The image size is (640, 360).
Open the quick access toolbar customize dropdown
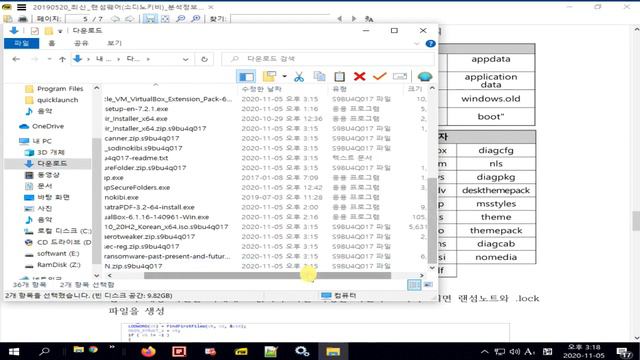(60, 31)
